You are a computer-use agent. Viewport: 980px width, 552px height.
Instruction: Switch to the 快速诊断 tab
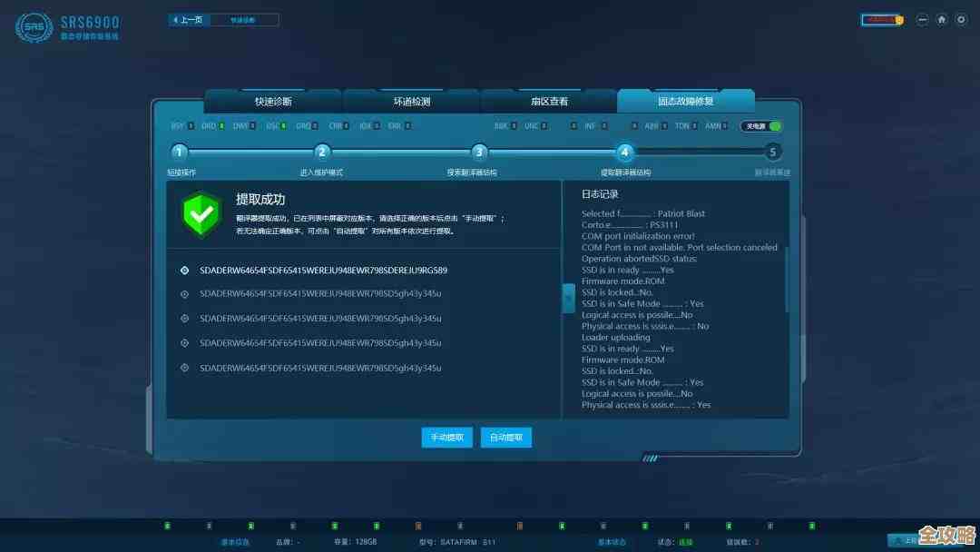[x=273, y=102]
